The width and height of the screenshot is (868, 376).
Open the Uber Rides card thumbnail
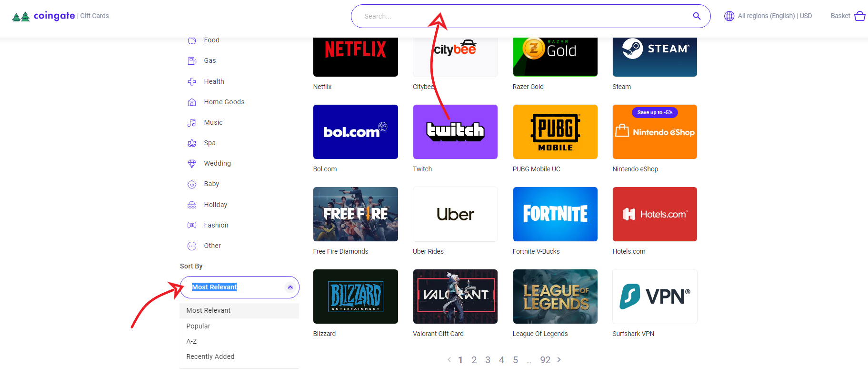pyautogui.click(x=455, y=214)
